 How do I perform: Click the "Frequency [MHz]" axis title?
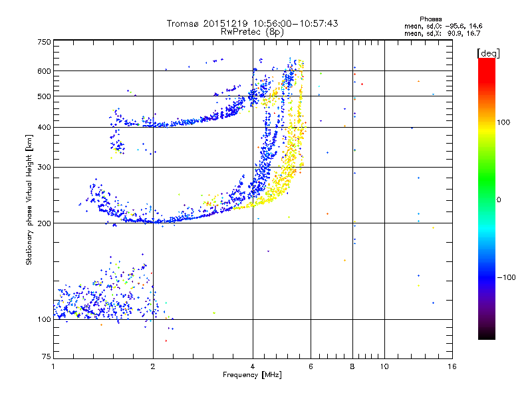pyautogui.click(x=252, y=375)
